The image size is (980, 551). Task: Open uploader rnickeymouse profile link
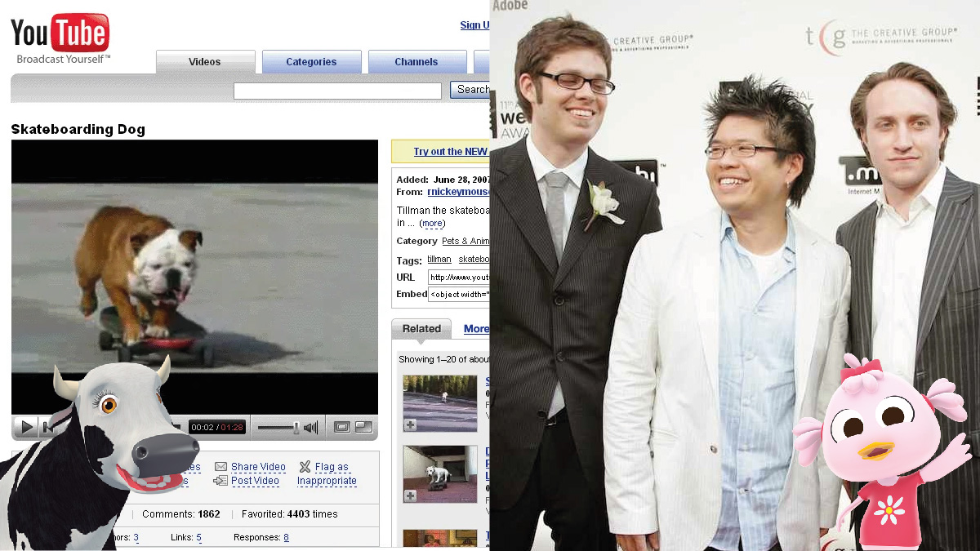coord(458,192)
